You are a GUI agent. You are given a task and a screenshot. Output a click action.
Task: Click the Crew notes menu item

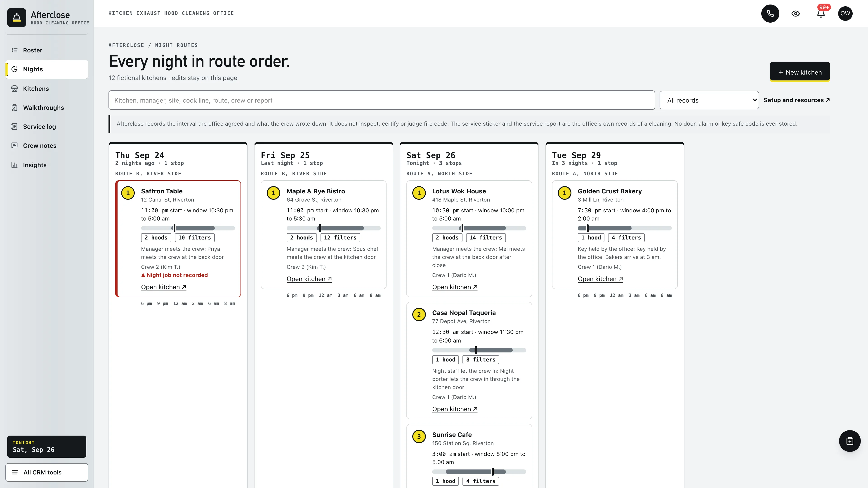click(x=47, y=145)
